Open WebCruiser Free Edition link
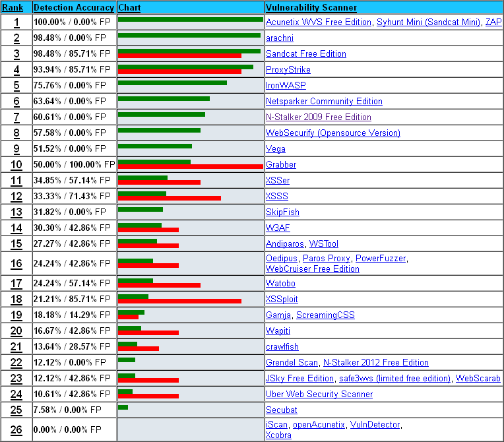504x442 pixels. click(x=313, y=268)
